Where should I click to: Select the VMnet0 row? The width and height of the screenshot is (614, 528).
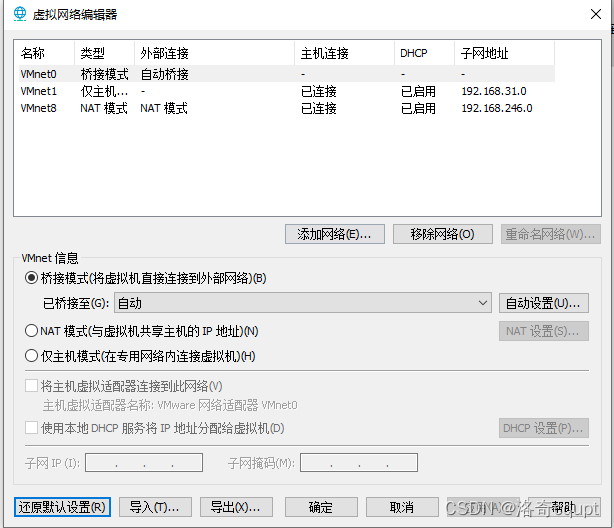coord(287,74)
